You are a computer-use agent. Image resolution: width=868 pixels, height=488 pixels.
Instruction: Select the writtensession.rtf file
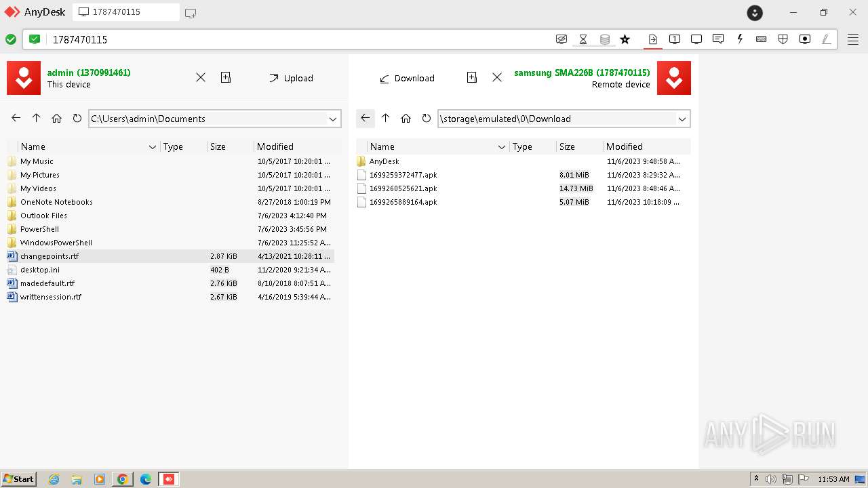point(170,297)
